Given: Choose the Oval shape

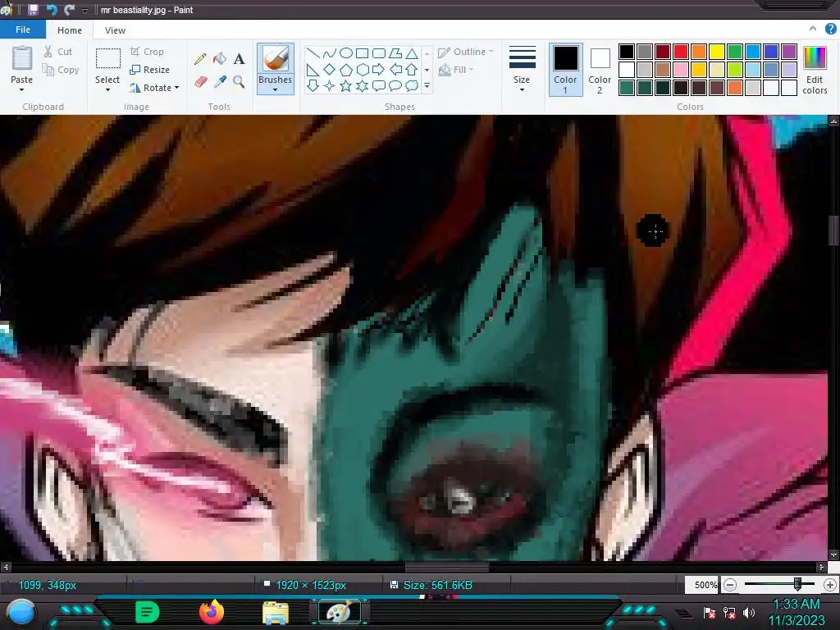Looking at the screenshot, I should 346,53.
